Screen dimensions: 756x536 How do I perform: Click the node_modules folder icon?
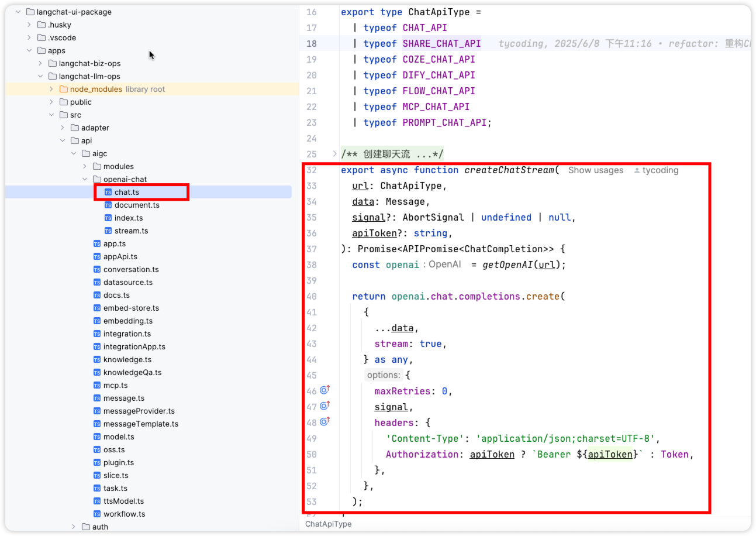pos(64,89)
